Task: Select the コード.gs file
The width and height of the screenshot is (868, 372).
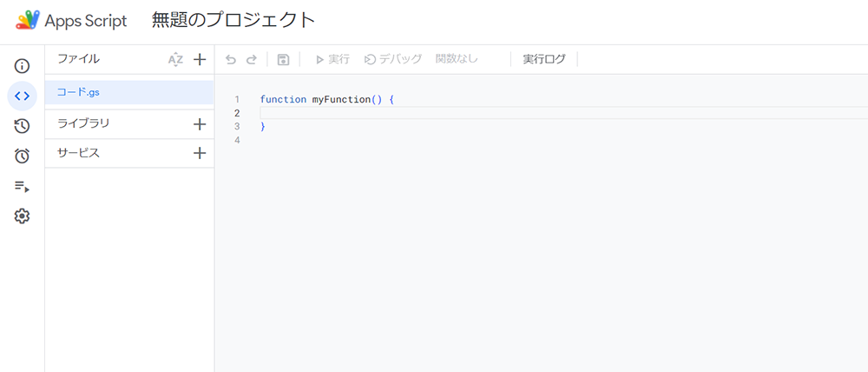Action: (x=129, y=93)
